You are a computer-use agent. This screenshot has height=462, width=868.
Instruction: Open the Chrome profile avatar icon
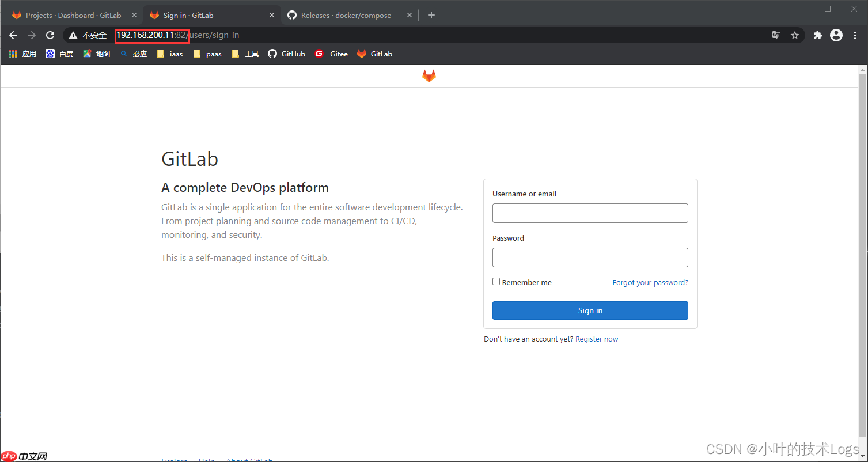pos(836,35)
